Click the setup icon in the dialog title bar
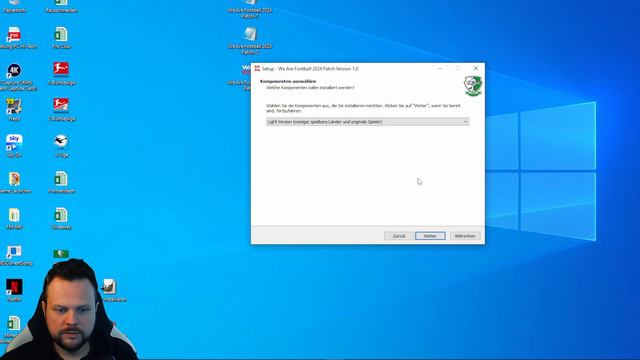The width and height of the screenshot is (640, 360). [x=257, y=69]
